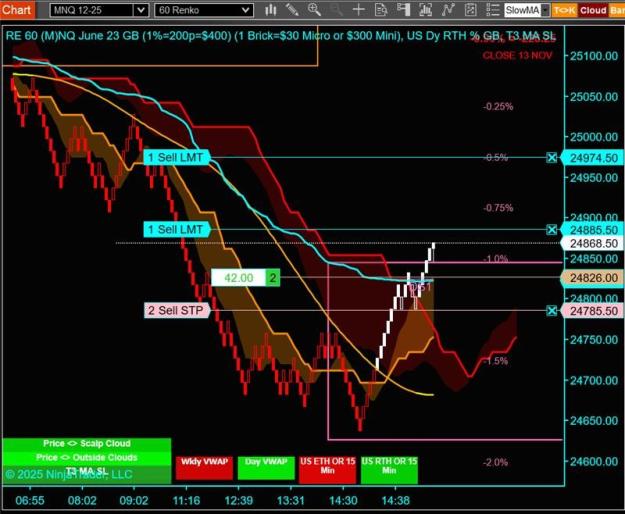Click the zoom out magnifier icon

[336, 10]
